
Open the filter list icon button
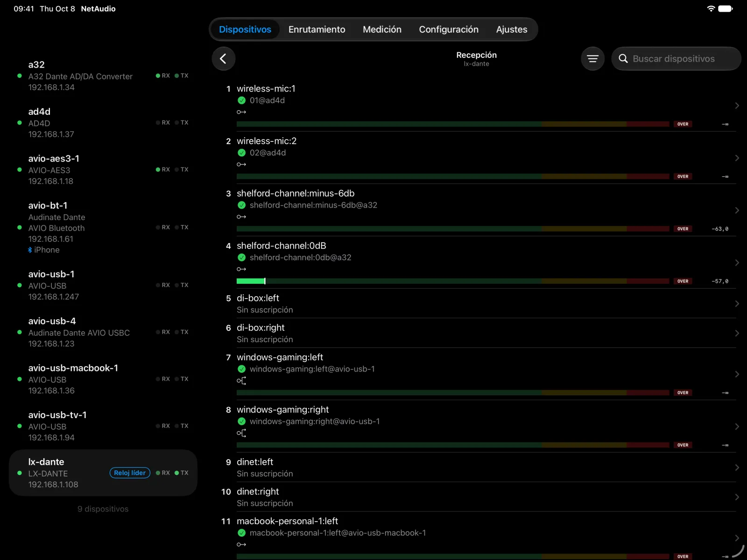(x=592, y=59)
